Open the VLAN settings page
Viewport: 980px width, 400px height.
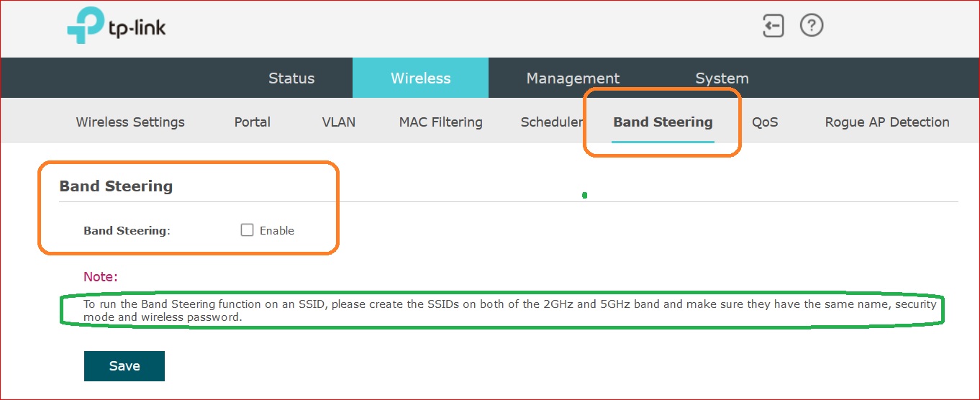click(339, 122)
